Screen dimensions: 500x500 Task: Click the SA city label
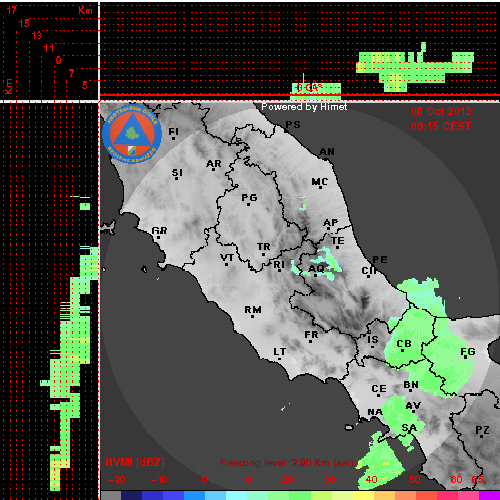pyautogui.click(x=409, y=428)
